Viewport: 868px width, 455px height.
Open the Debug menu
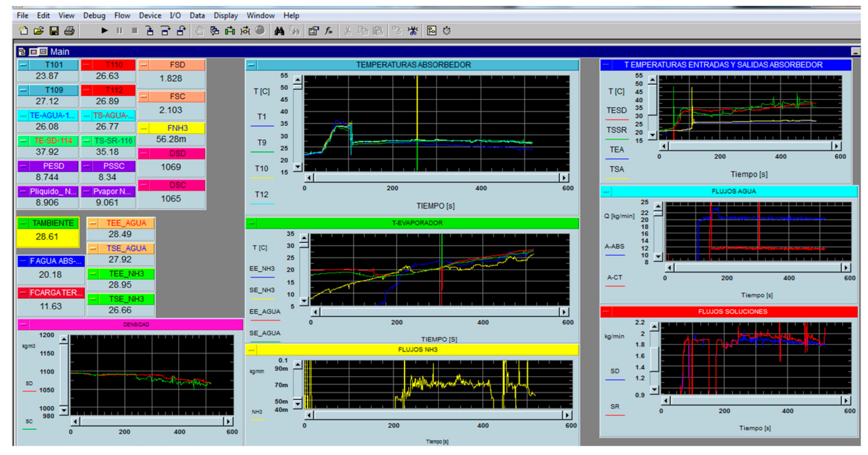[94, 16]
